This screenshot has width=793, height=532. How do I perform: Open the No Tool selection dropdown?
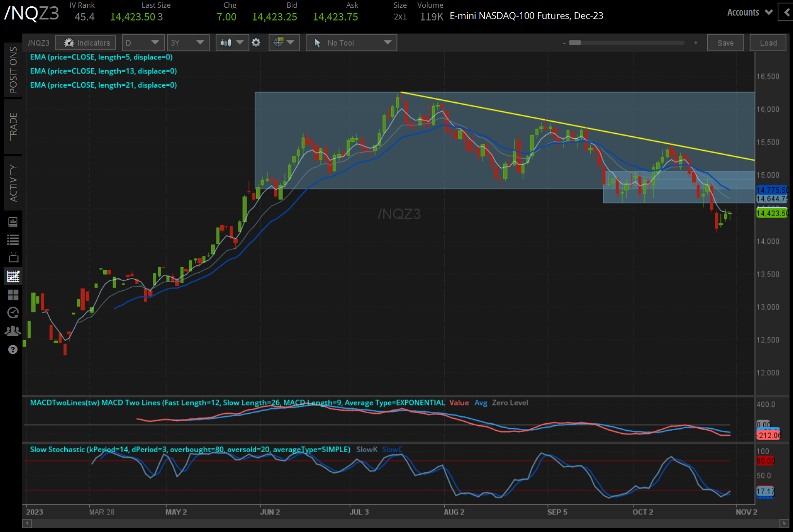click(351, 42)
